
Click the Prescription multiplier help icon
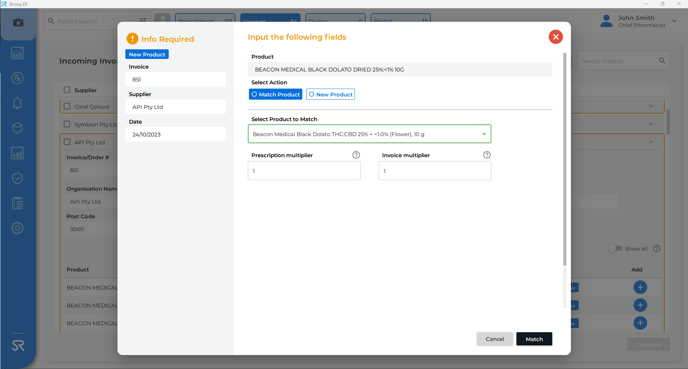[x=356, y=155]
